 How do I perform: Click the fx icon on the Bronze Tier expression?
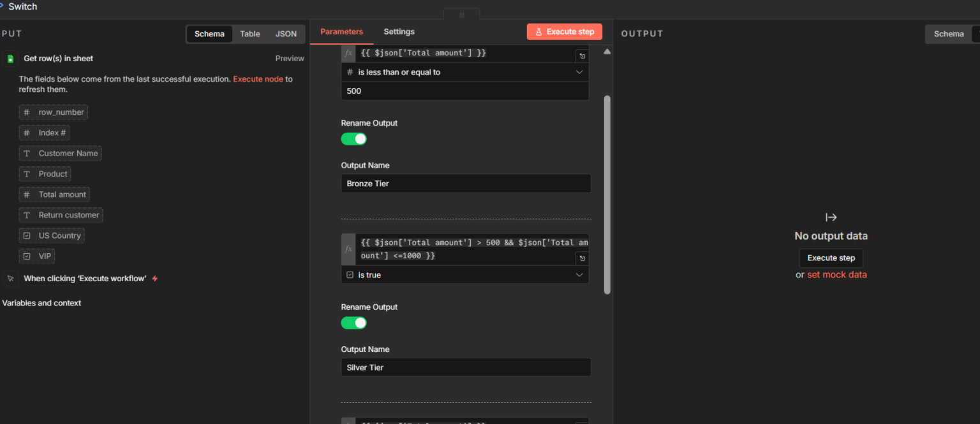tap(348, 53)
